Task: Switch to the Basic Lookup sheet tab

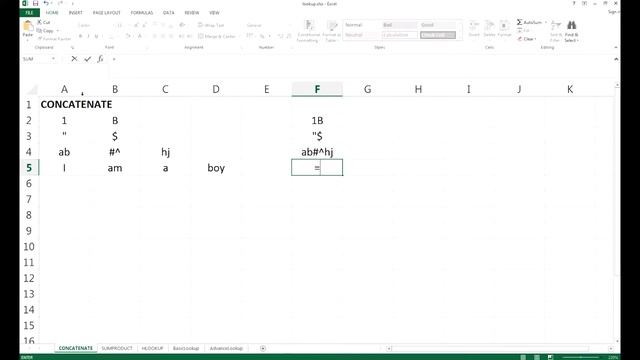Action: [186, 348]
